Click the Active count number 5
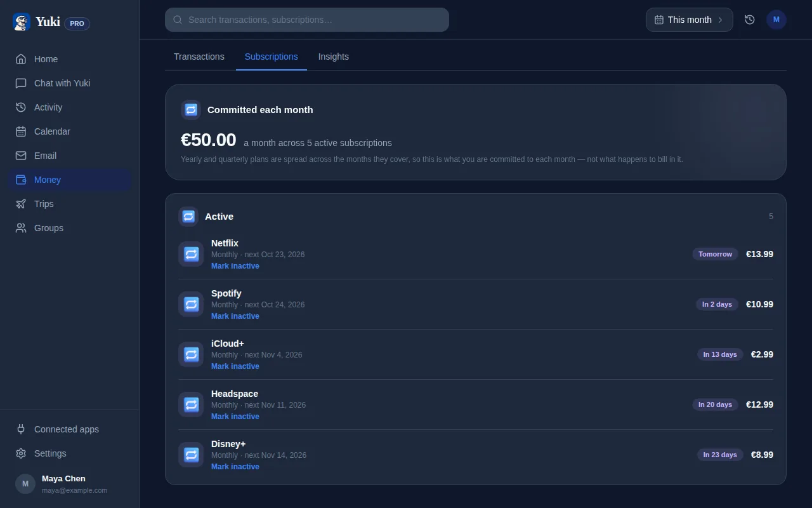 771,217
